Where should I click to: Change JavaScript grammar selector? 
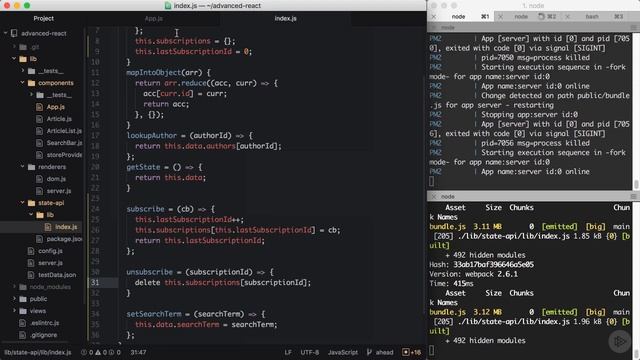(x=343, y=352)
